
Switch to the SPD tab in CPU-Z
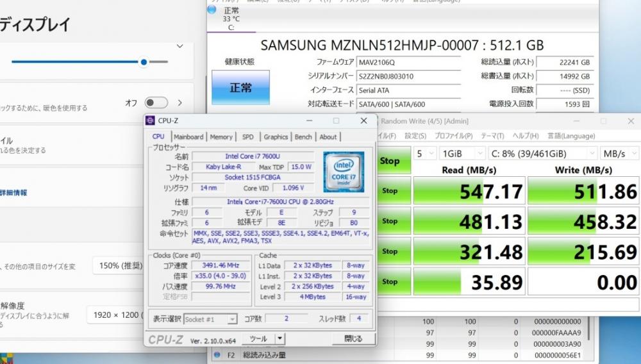(x=247, y=137)
